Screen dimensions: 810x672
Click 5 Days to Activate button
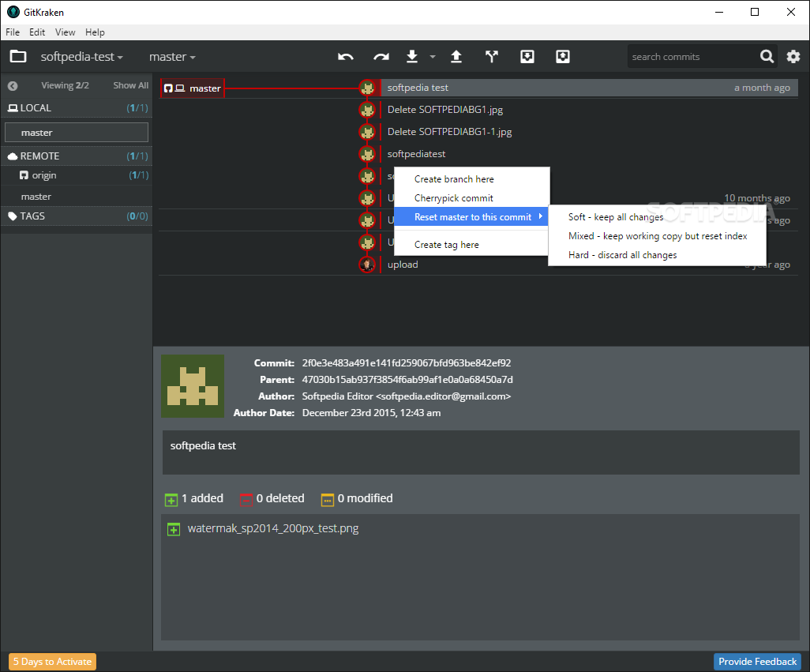click(52, 662)
